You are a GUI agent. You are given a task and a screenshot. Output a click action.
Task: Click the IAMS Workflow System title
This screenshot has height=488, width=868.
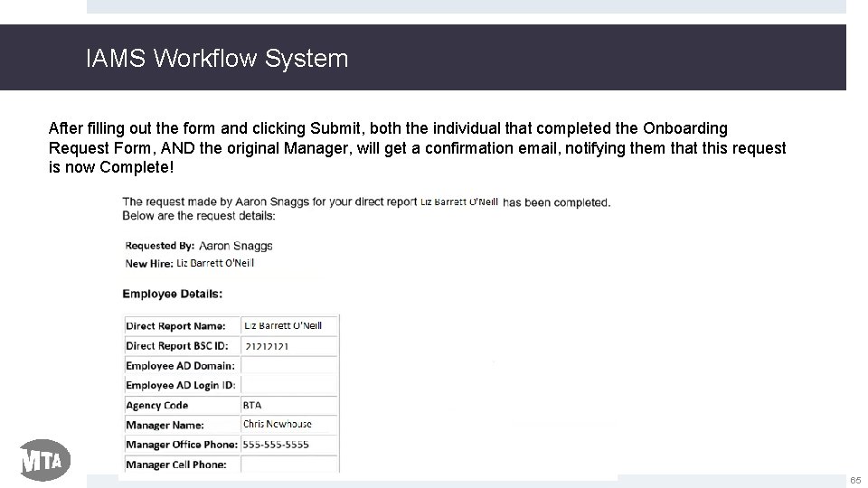(217, 59)
